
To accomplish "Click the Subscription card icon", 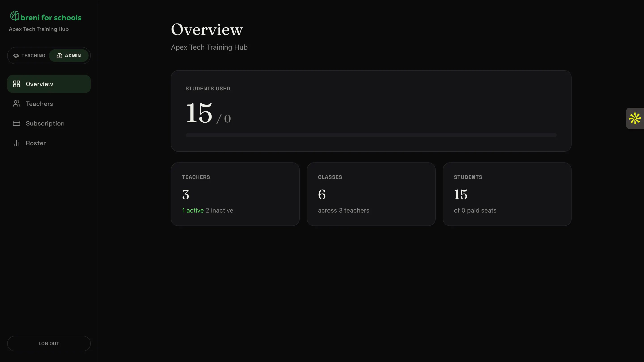I will (17, 123).
